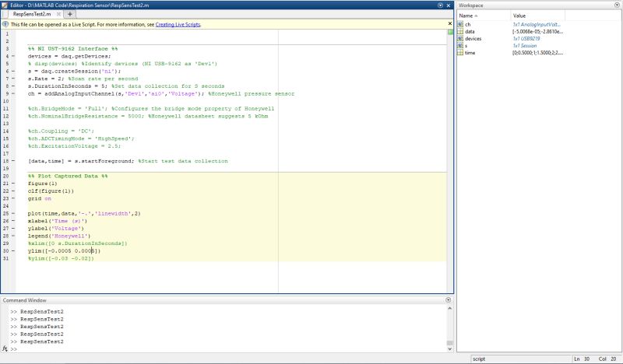The image size is (623, 364).
Task: Click the fx function browser icon
Action: (5, 348)
